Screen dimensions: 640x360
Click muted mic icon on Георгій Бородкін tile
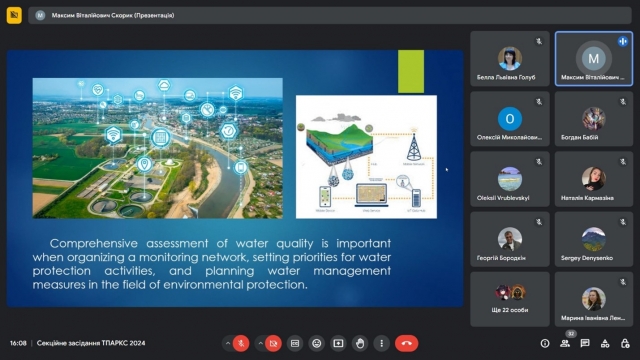tap(539, 222)
